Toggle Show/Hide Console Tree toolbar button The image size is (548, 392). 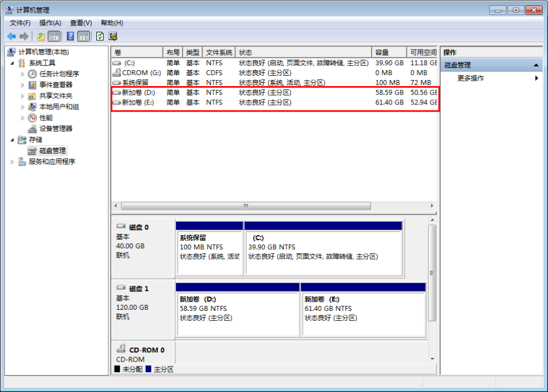pyautogui.click(x=54, y=36)
